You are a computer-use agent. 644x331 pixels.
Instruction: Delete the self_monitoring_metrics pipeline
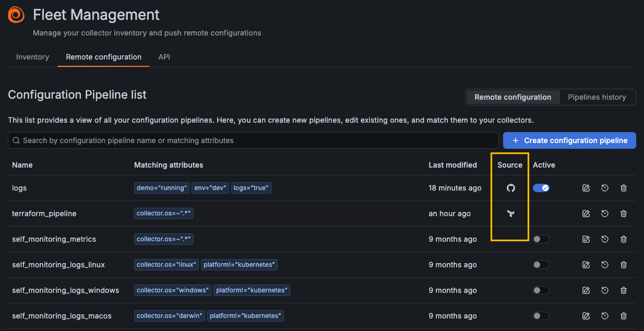click(623, 239)
